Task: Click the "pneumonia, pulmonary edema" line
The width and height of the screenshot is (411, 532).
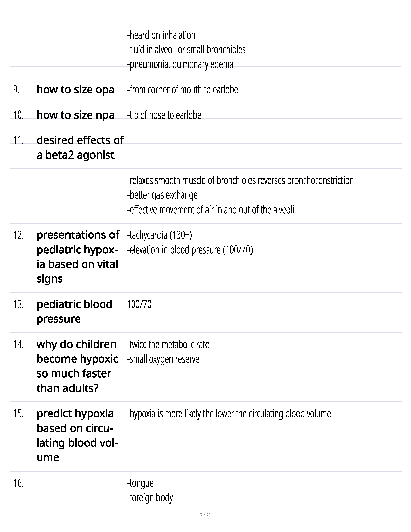Action: pos(180,64)
